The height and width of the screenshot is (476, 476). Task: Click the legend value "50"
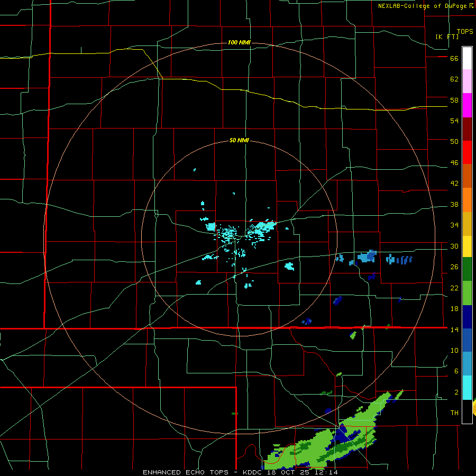pos(454,142)
